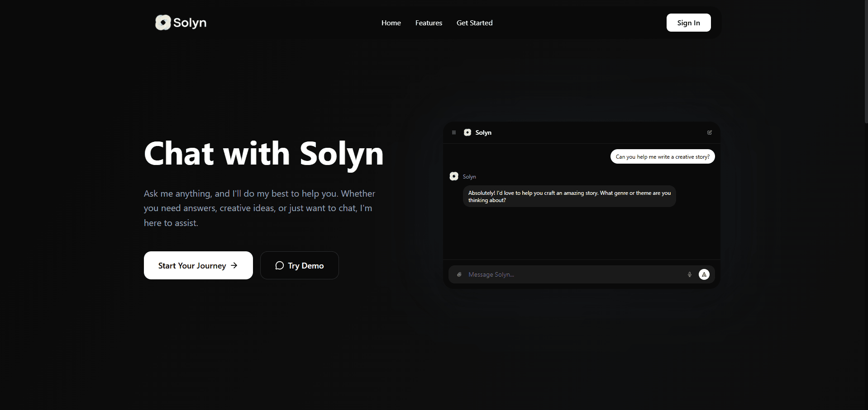Click the Solyn flower logo in navbar
Image resolution: width=868 pixels, height=410 pixels.
click(x=163, y=23)
